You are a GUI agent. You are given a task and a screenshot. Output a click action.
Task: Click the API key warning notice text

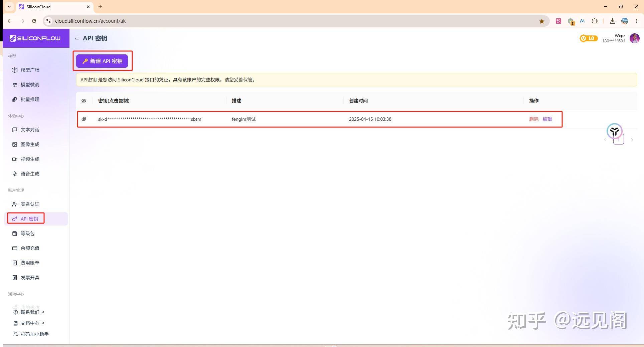coord(168,80)
